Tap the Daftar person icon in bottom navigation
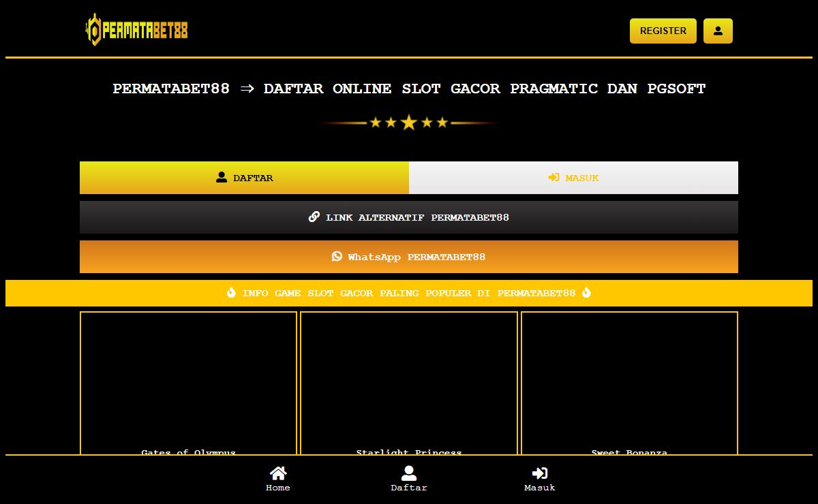818x504 pixels. point(409,473)
